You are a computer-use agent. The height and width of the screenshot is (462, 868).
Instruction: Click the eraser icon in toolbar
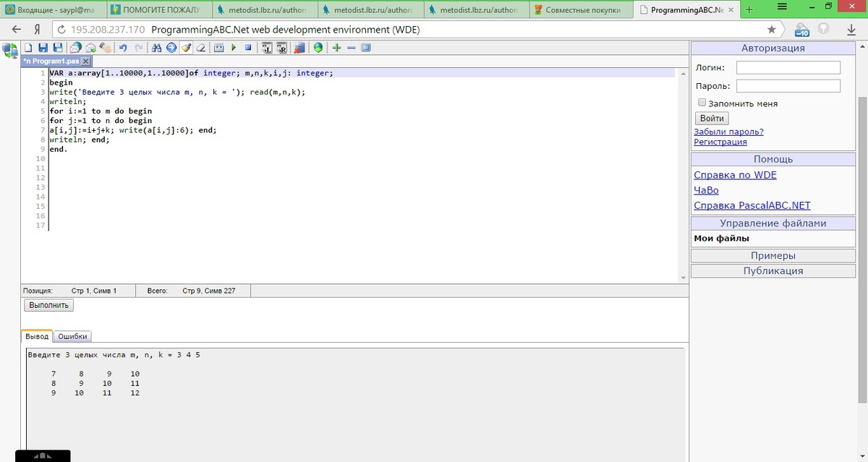[x=200, y=48]
